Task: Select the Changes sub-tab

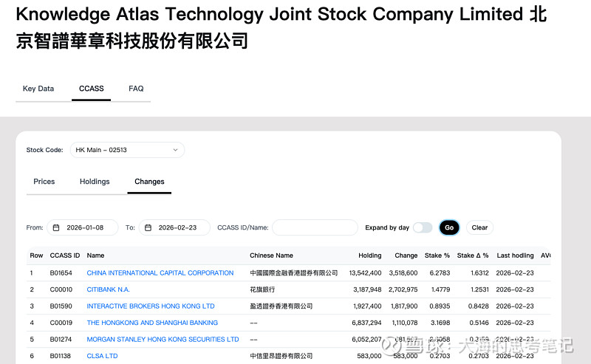Action: pos(149,182)
